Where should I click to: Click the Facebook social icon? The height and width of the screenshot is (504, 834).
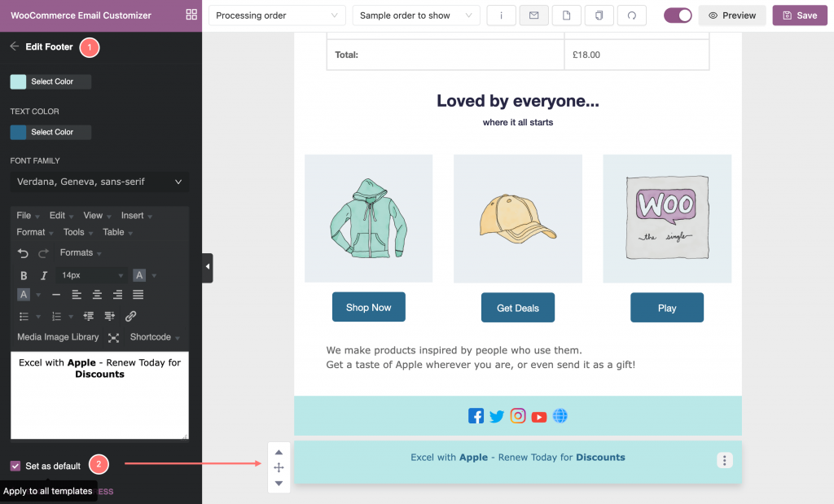coord(476,416)
